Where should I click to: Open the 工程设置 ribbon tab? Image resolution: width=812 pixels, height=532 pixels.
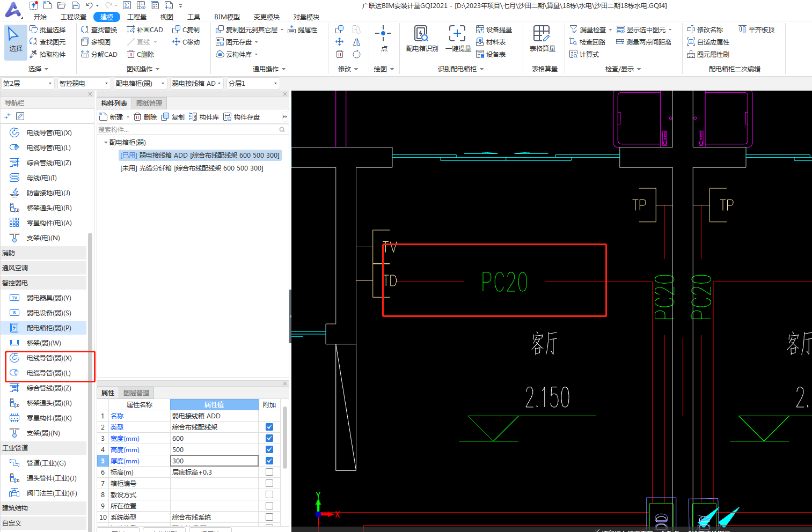[74, 17]
